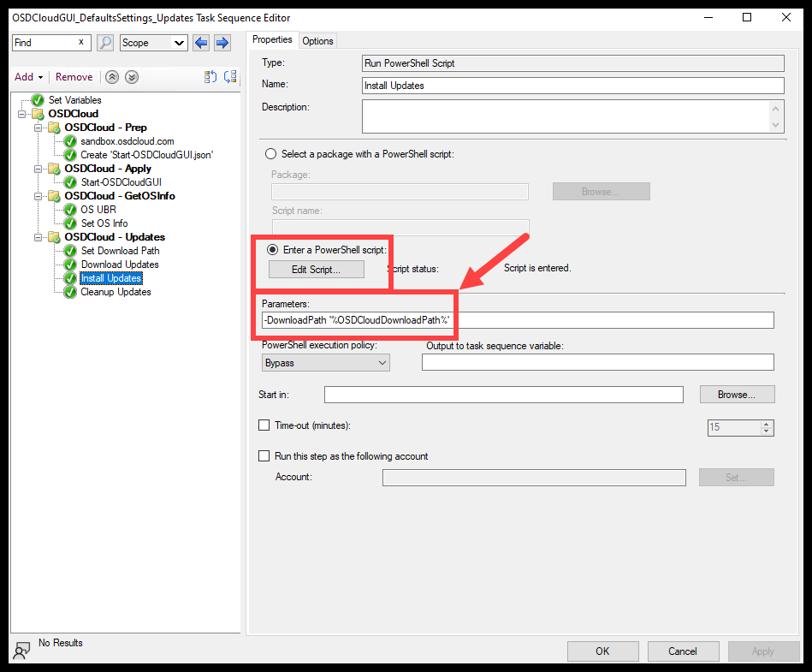
Task: Click the search magnifier icon
Action: coord(104,42)
